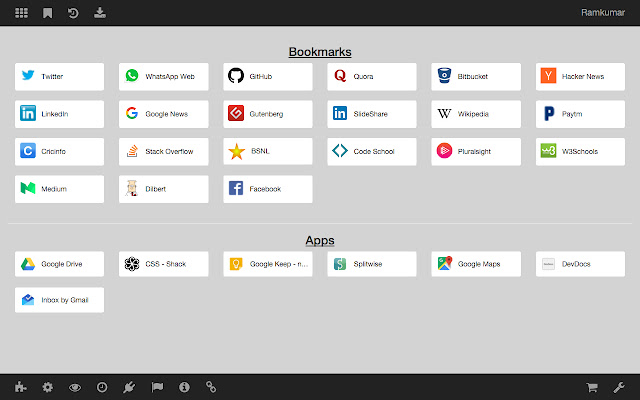640x400 pixels.
Task: Open the settings gear in bottom bar
Action: tap(48, 387)
